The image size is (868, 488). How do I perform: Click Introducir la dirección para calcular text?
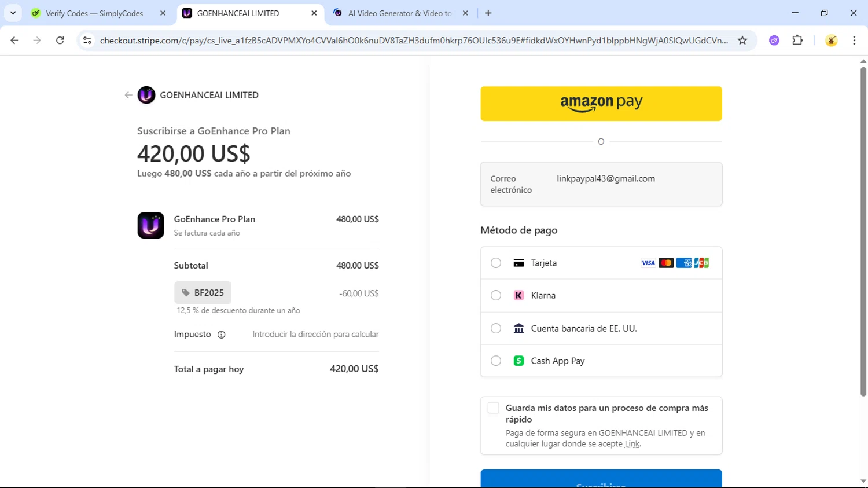[x=315, y=335]
